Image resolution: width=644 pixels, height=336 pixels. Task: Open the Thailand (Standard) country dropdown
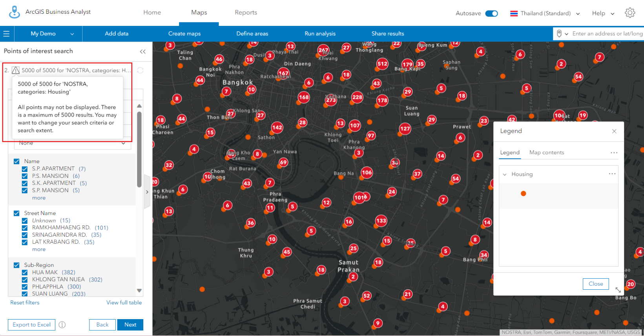click(x=545, y=13)
